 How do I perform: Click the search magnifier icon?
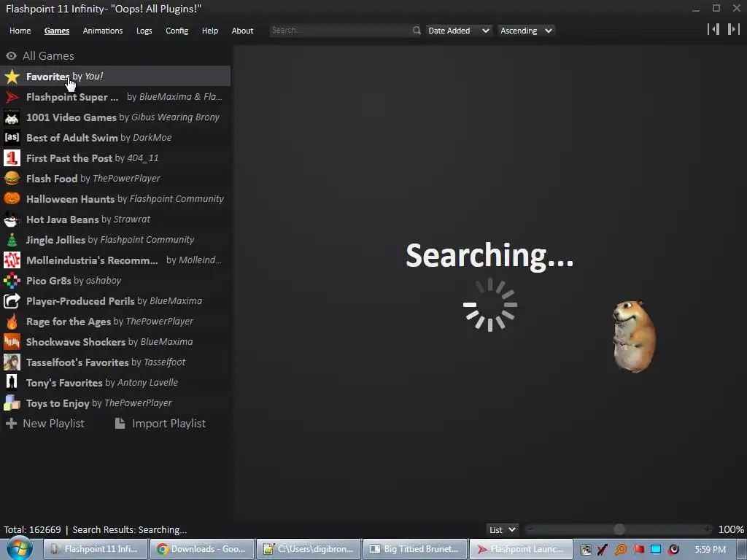click(417, 31)
